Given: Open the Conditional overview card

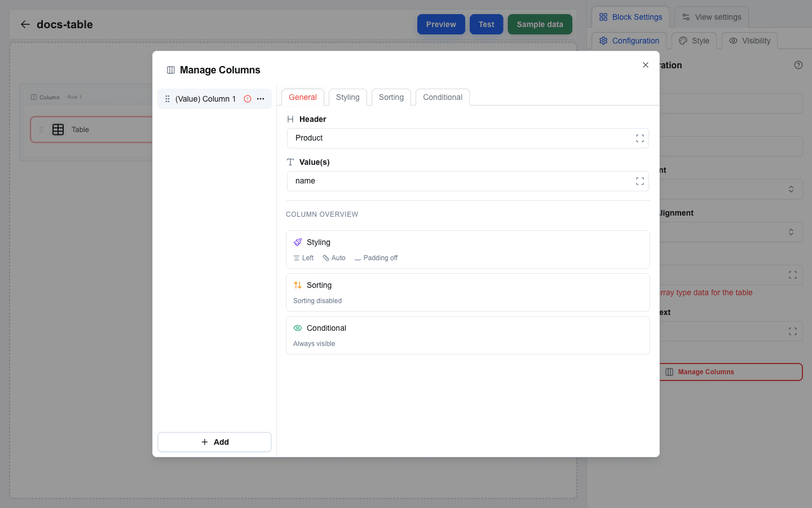Looking at the screenshot, I should point(467,335).
